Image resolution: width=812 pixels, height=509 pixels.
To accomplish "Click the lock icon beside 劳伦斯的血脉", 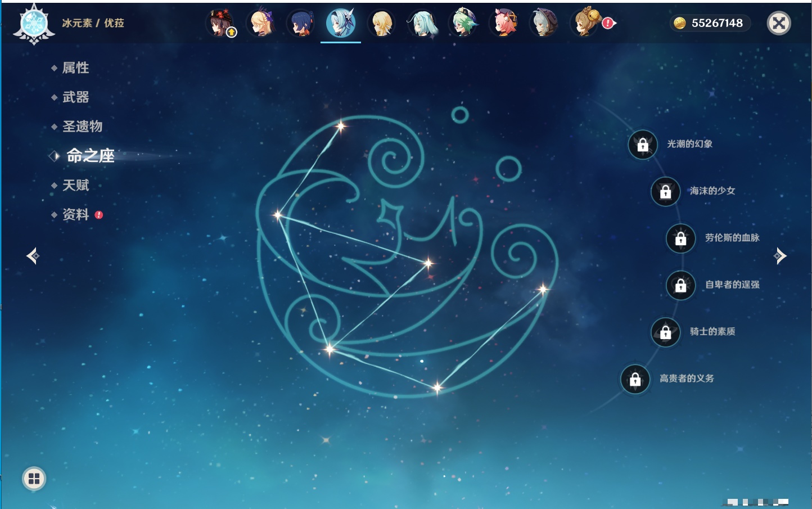I will click(x=680, y=238).
